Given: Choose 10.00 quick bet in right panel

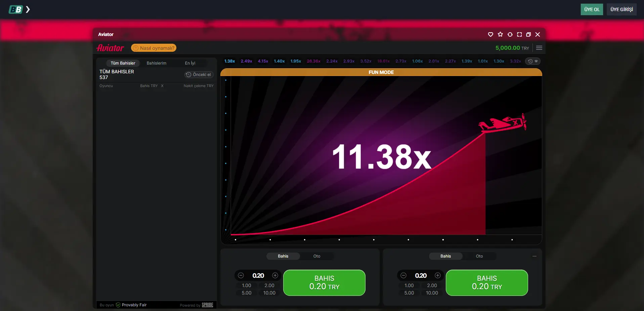Looking at the screenshot, I should (432, 293).
